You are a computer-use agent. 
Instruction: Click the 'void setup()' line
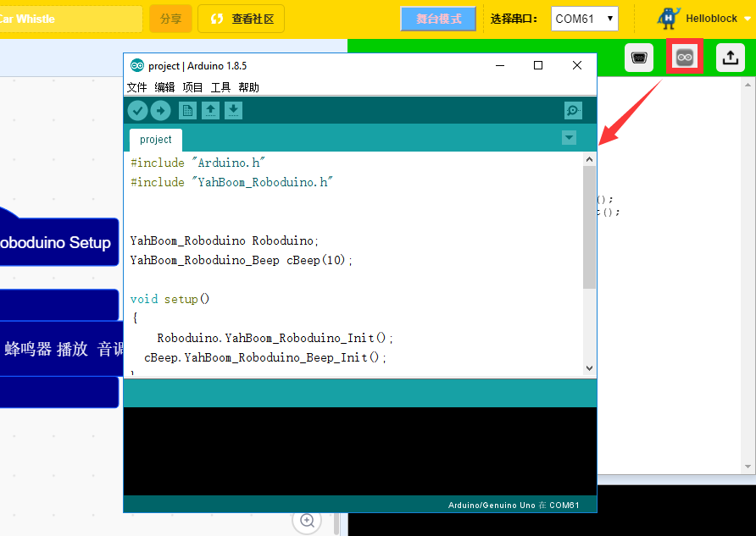coord(170,299)
